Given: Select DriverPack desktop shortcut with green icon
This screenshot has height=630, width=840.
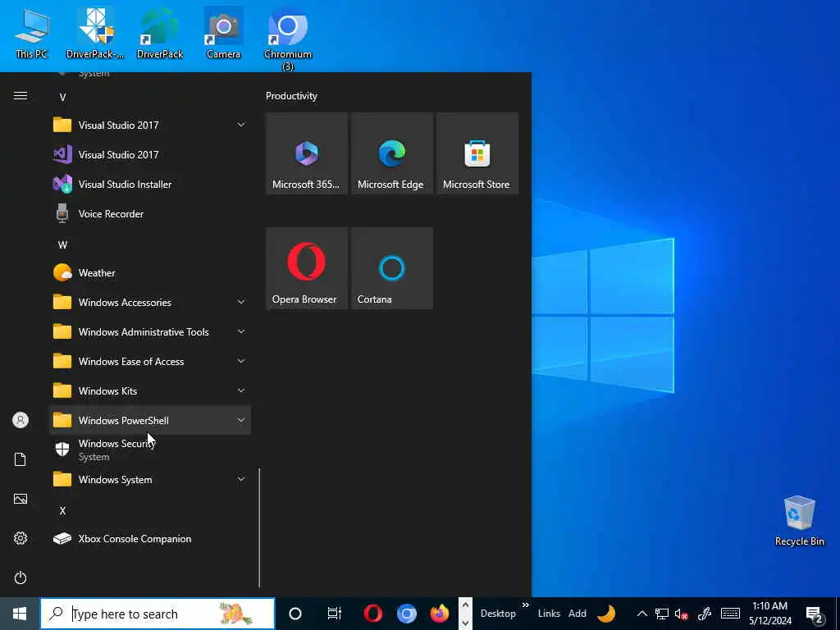Looking at the screenshot, I should (160, 34).
